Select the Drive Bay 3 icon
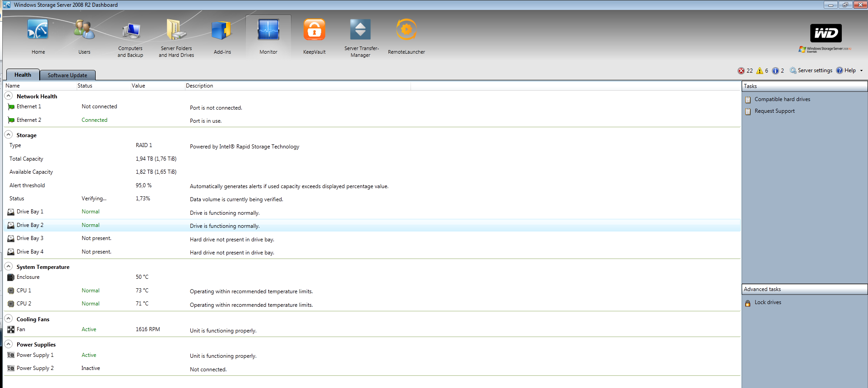 [11, 238]
